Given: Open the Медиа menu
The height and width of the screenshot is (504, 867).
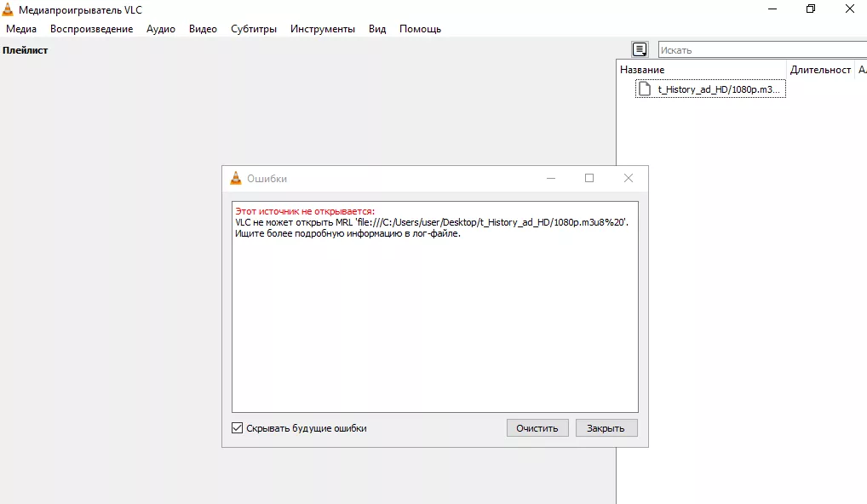Looking at the screenshot, I should click(x=21, y=29).
